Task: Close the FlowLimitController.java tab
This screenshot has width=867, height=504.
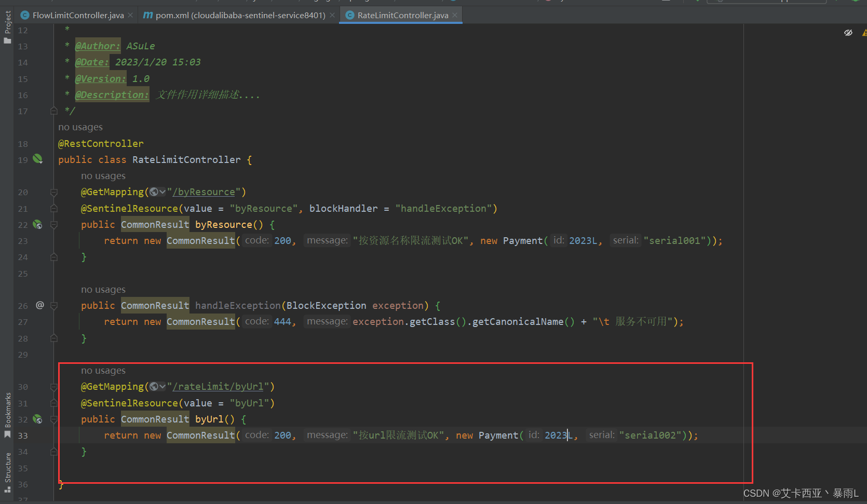Action: pos(130,15)
